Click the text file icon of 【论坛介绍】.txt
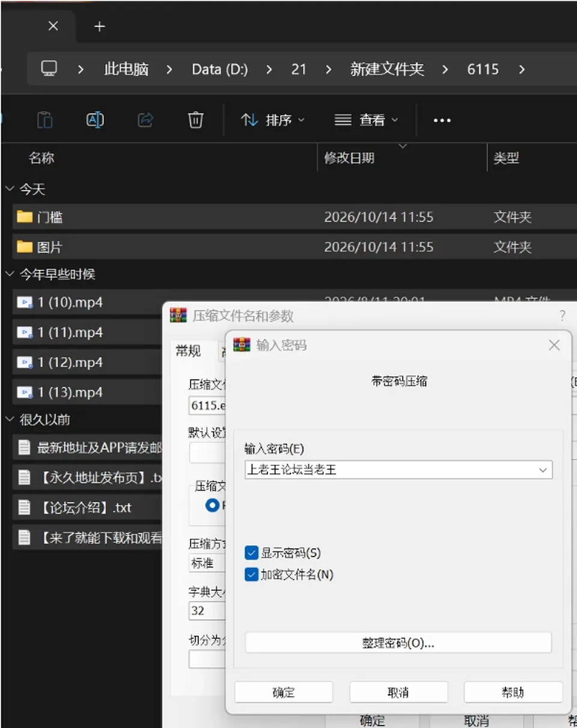Screen dimensions: 577x728 [x=24, y=507]
